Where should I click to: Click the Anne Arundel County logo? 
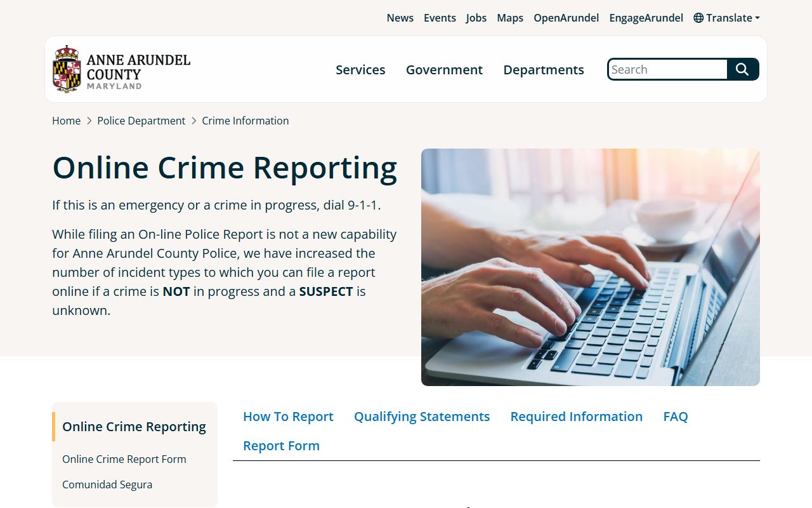point(121,69)
